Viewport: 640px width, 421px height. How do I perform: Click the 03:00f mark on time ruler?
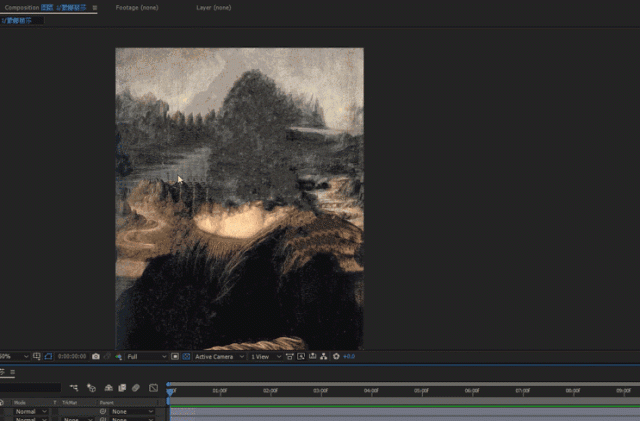tap(320, 391)
